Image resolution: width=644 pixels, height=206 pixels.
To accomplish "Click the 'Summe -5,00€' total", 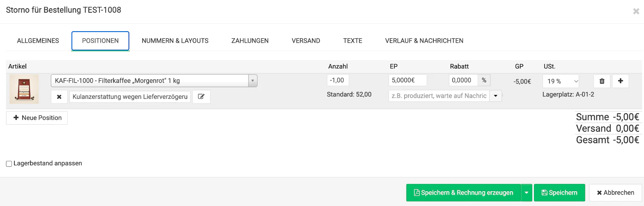I will coord(607,117).
